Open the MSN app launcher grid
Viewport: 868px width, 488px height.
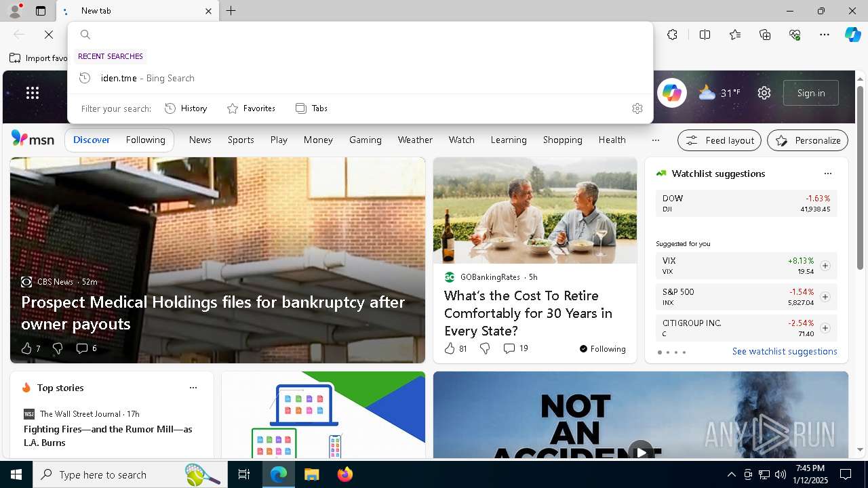[x=33, y=93]
